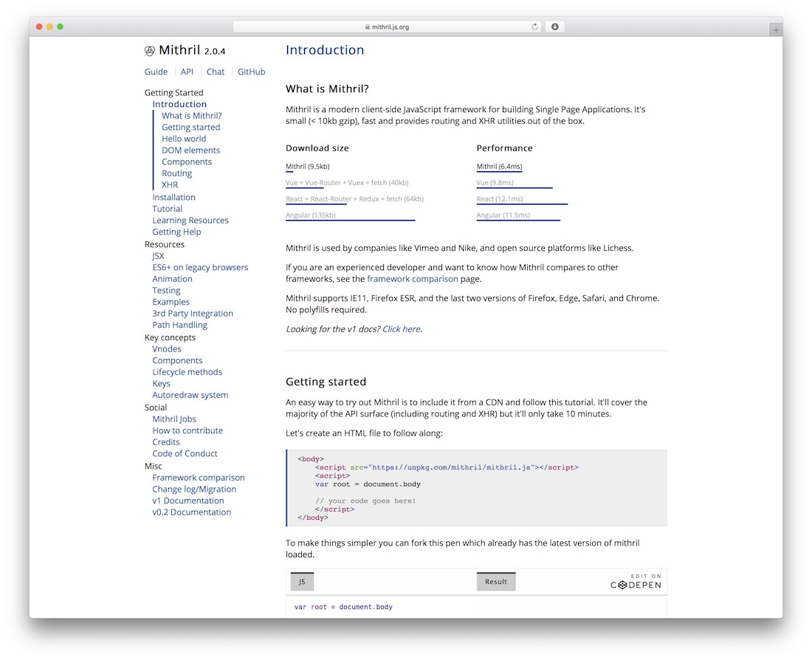Switch to the JS tab in CodePen embed
This screenshot has height=660, width=812.
[302, 582]
